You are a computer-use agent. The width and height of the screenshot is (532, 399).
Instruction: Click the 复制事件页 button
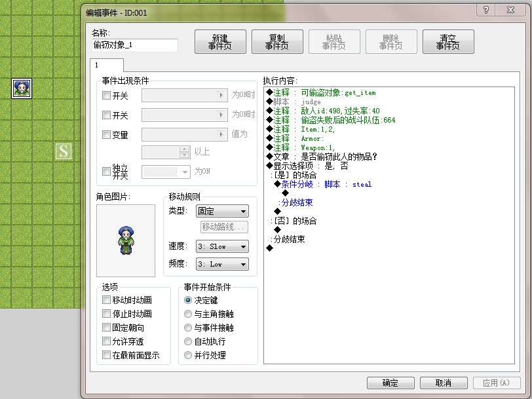277,42
